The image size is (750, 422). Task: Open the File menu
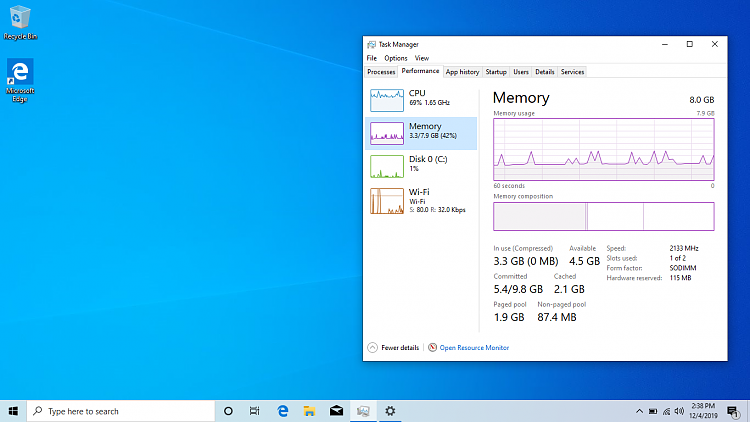[x=372, y=58]
